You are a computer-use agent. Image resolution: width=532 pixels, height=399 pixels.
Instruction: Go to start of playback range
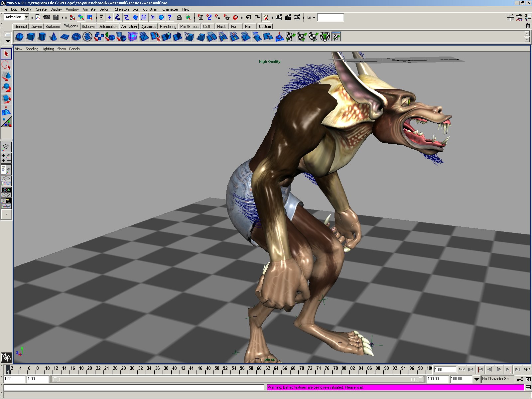click(x=462, y=369)
